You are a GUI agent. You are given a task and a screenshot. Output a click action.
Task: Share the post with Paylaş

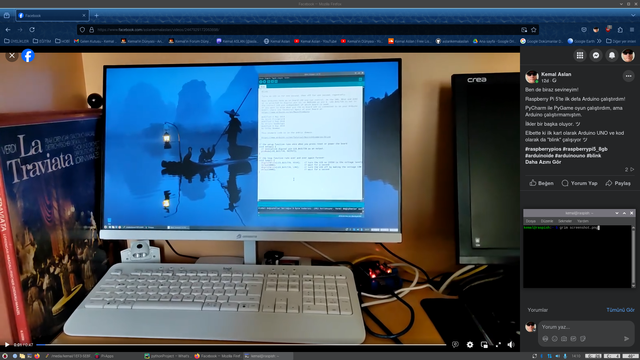click(x=618, y=183)
